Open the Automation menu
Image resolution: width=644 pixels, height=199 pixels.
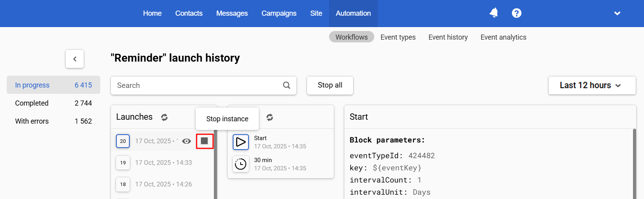353,13
